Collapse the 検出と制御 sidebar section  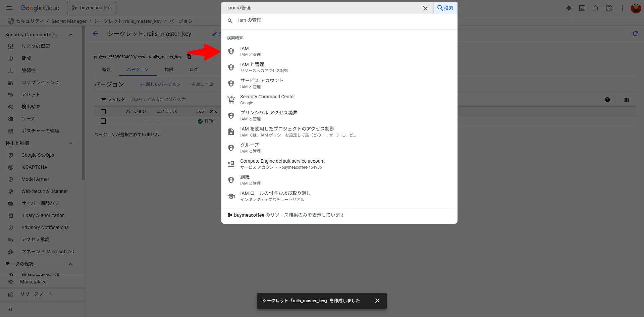(x=71, y=143)
